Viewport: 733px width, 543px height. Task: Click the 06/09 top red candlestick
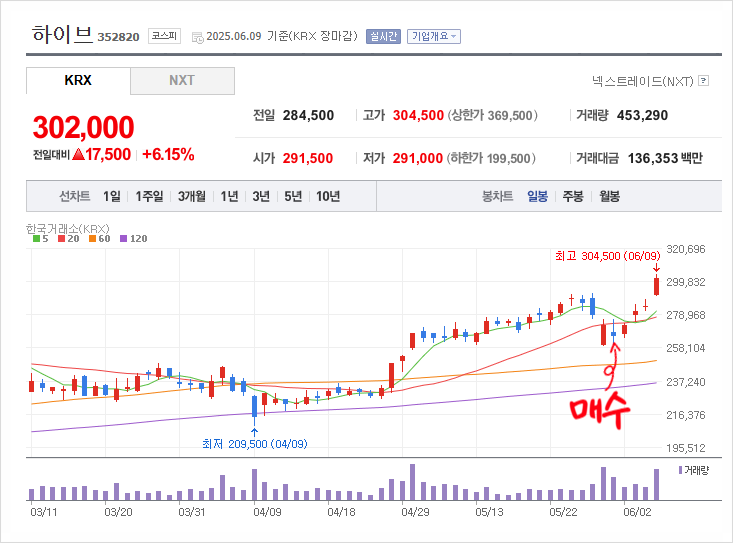pyautogui.click(x=656, y=285)
